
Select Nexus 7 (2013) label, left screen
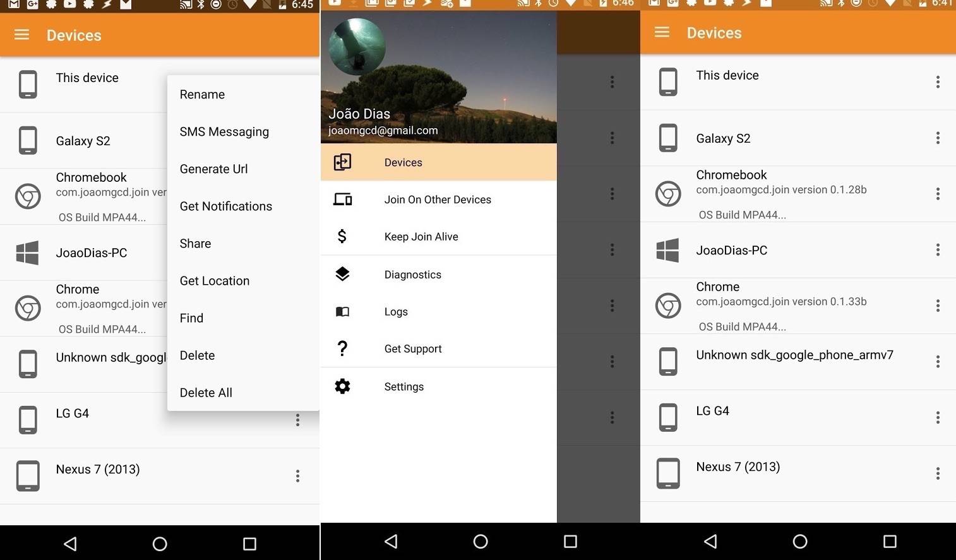pyautogui.click(x=98, y=469)
